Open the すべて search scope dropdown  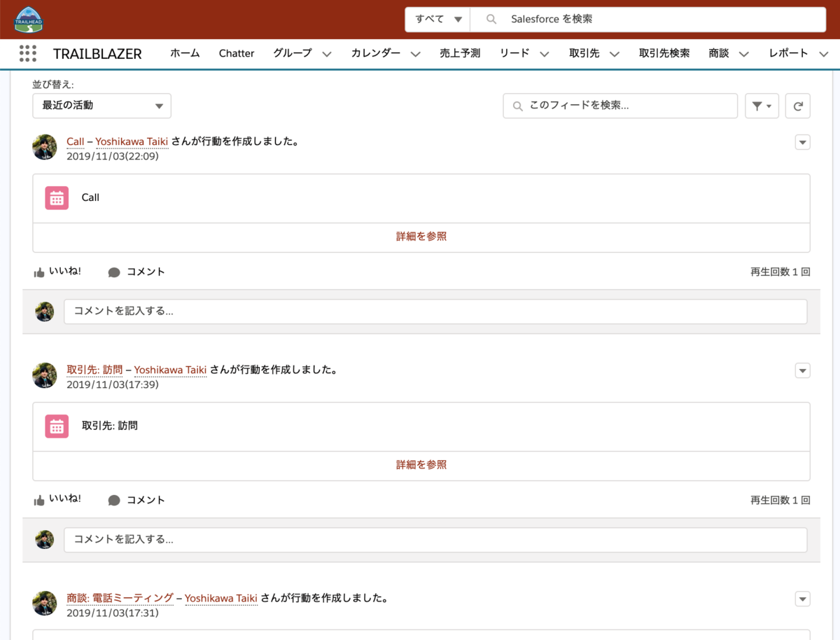pyautogui.click(x=437, y=19)
